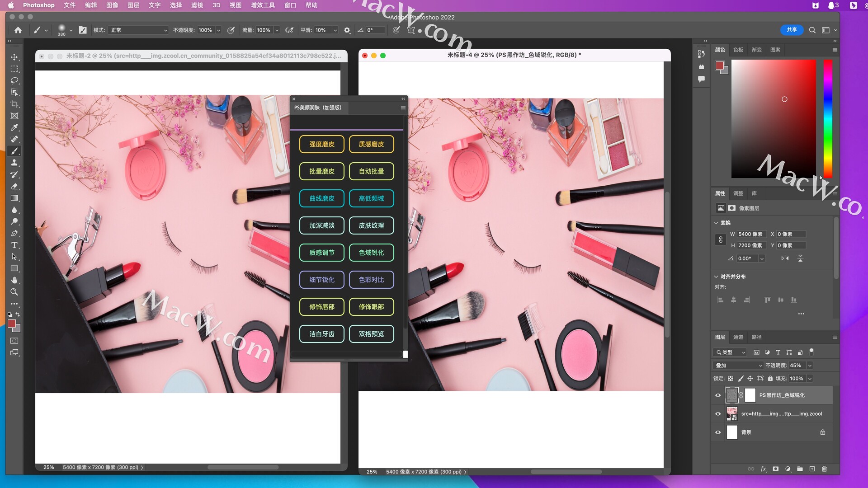Click the 强度磨皮 button

coord(321,144)
